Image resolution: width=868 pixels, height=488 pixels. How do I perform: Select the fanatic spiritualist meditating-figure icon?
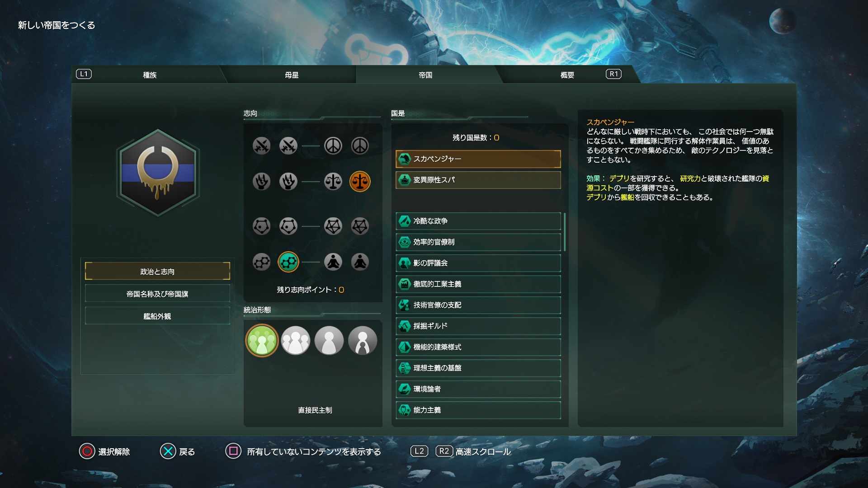[360, 262]
